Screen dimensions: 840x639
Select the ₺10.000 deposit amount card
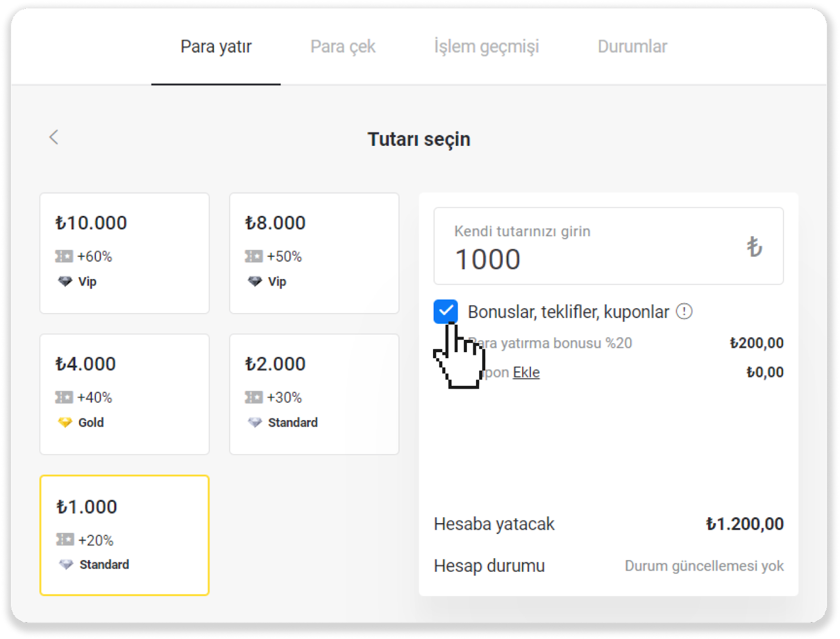124,253
